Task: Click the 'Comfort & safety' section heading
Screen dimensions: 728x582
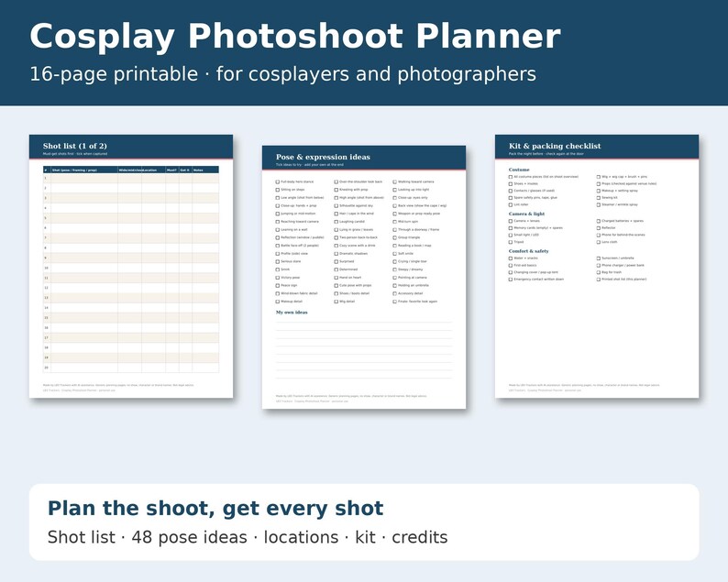Action: 528,251
